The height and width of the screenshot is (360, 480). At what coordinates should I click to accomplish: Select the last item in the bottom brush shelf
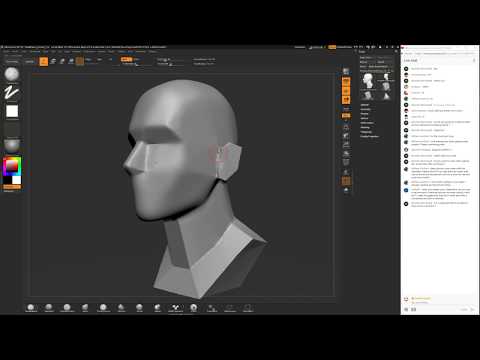click(x=248, y=308)
